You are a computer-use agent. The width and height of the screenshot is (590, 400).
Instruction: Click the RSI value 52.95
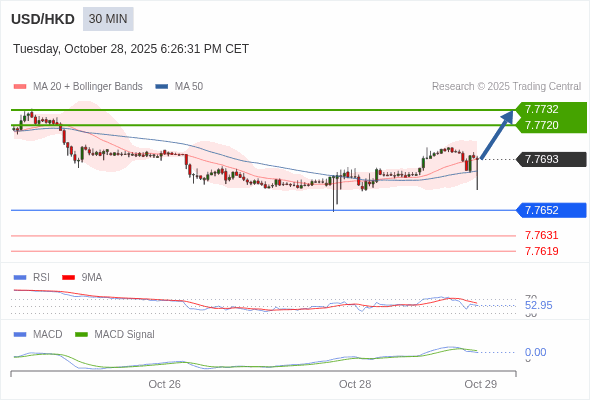539,306
